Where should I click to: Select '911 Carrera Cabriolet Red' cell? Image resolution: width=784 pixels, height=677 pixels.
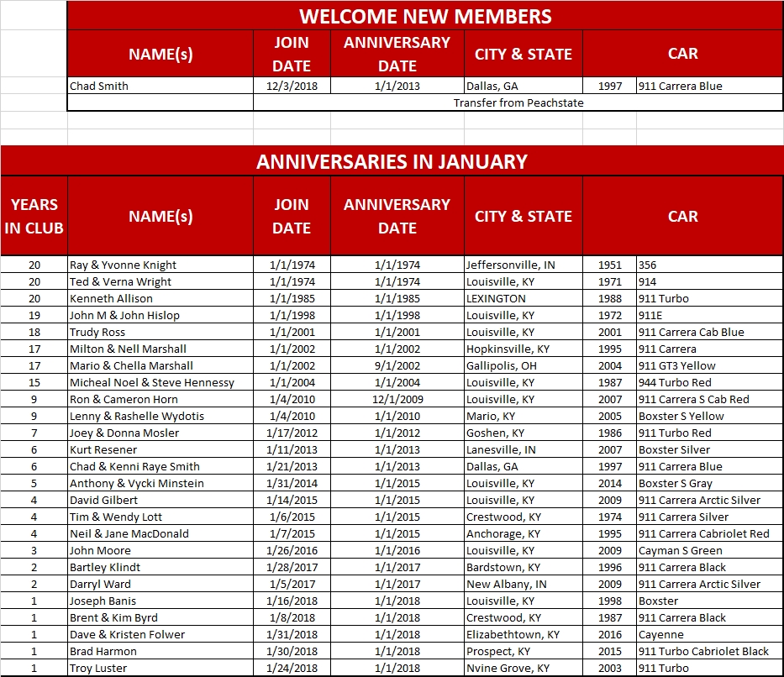(x=710, y=533)
